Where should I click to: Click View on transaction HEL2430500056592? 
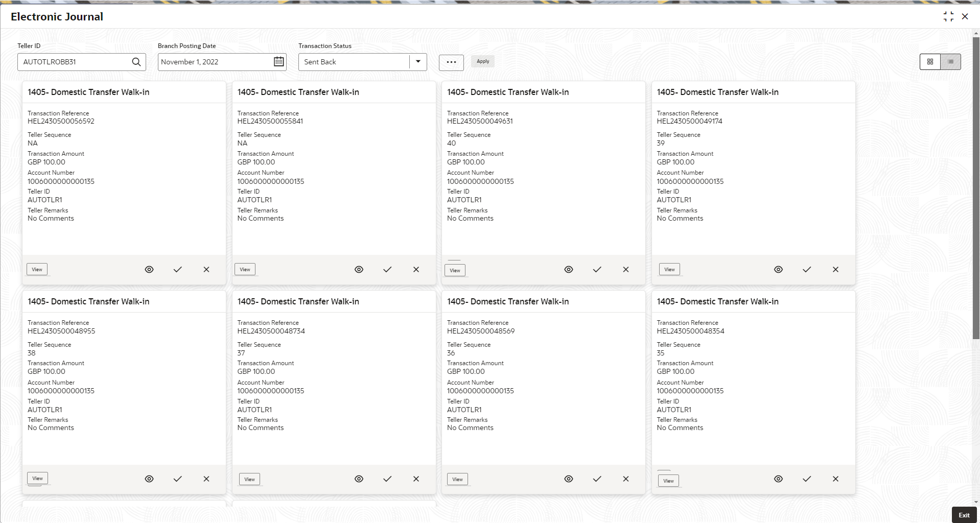click(37, 270)
